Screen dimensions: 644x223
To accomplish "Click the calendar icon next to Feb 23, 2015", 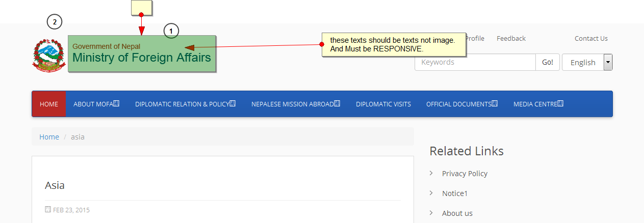I will [48, 209].
